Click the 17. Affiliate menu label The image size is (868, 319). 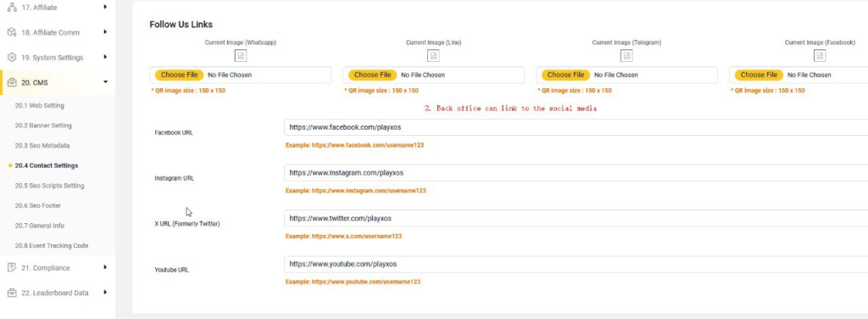(x=39, y=8)
